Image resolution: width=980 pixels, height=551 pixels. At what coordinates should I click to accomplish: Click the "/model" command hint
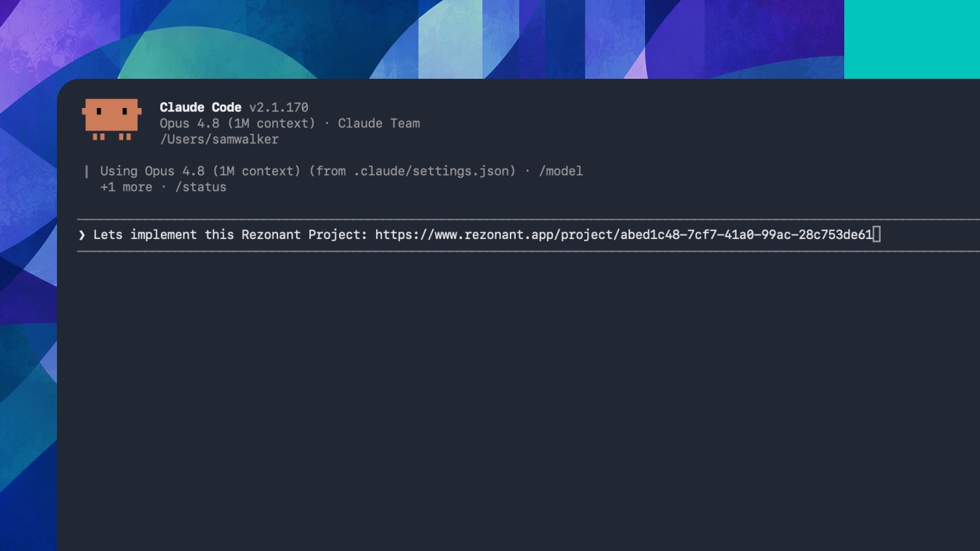click(561, 172)
